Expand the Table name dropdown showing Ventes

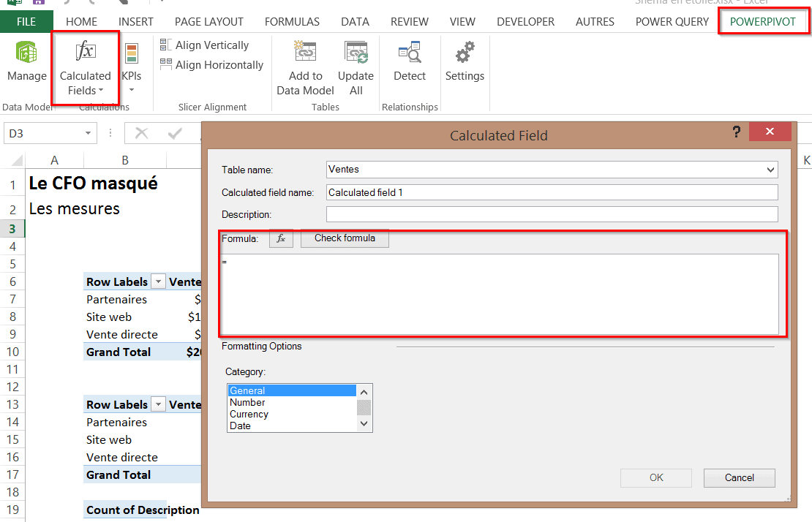(770, 170)
